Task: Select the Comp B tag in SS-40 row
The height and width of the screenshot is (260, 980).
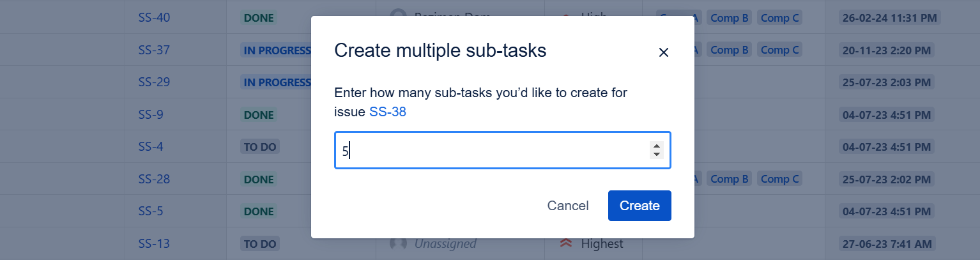Action: 730,18
